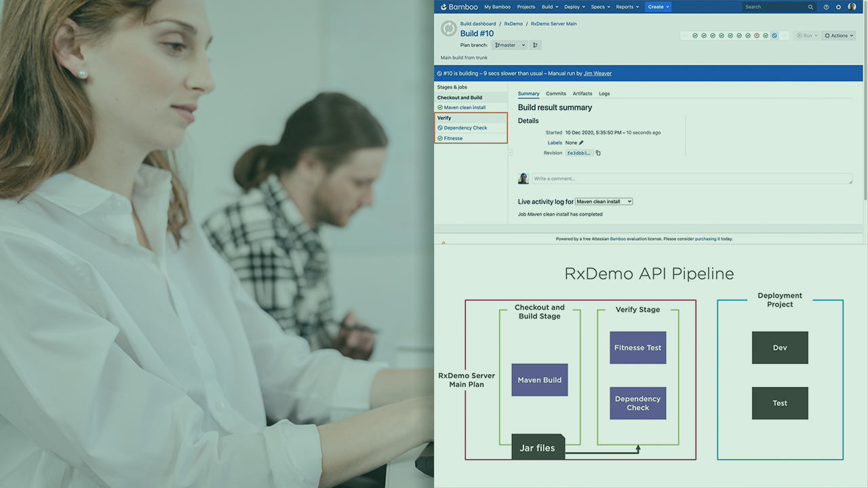Open the Dependency Check job link
Viewport: 868px width, 488px height.
tap(465, 128)
